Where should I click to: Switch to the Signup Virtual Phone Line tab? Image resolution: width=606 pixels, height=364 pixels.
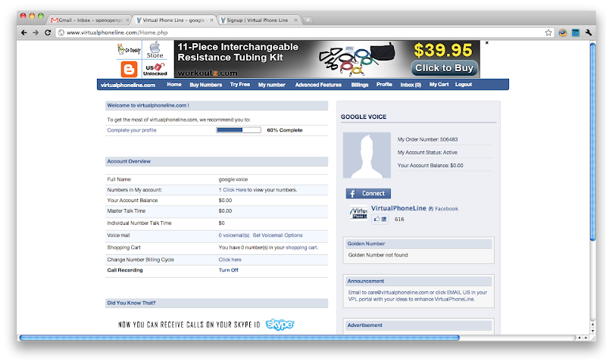coord(257,20)
